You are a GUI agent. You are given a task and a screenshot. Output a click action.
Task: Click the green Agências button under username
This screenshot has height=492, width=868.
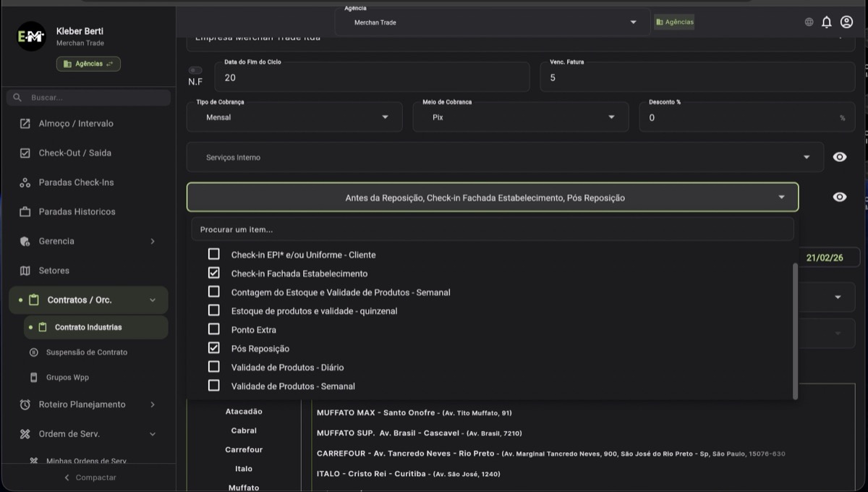coord(88,64)
